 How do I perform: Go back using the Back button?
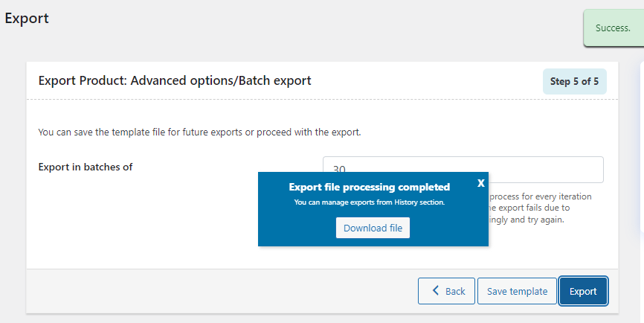point(446,291)
